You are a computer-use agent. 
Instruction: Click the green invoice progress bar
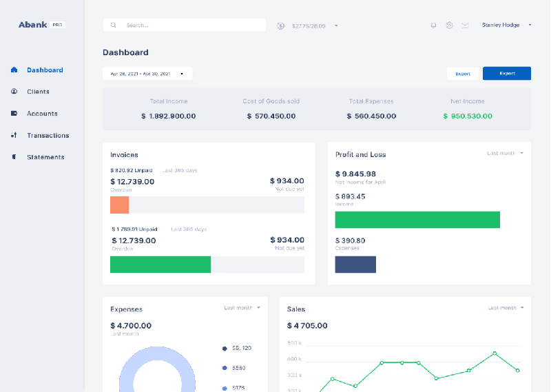(160, 265)
